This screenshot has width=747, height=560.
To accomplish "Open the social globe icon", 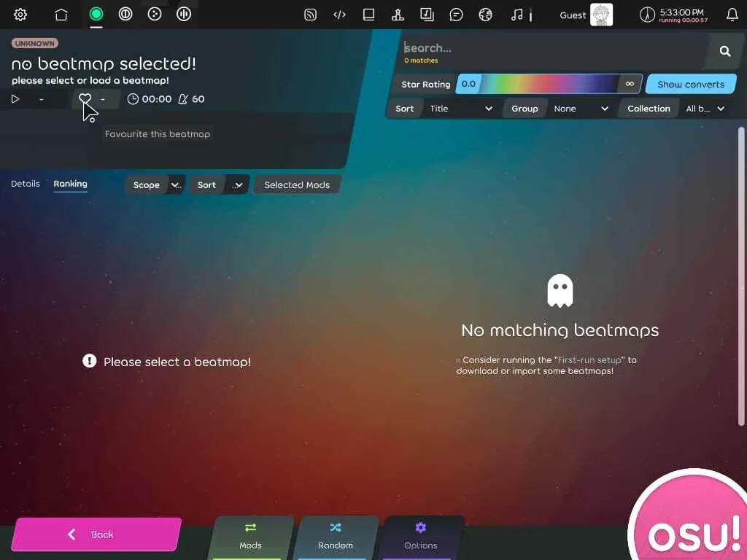I will (x=485, y=15).
